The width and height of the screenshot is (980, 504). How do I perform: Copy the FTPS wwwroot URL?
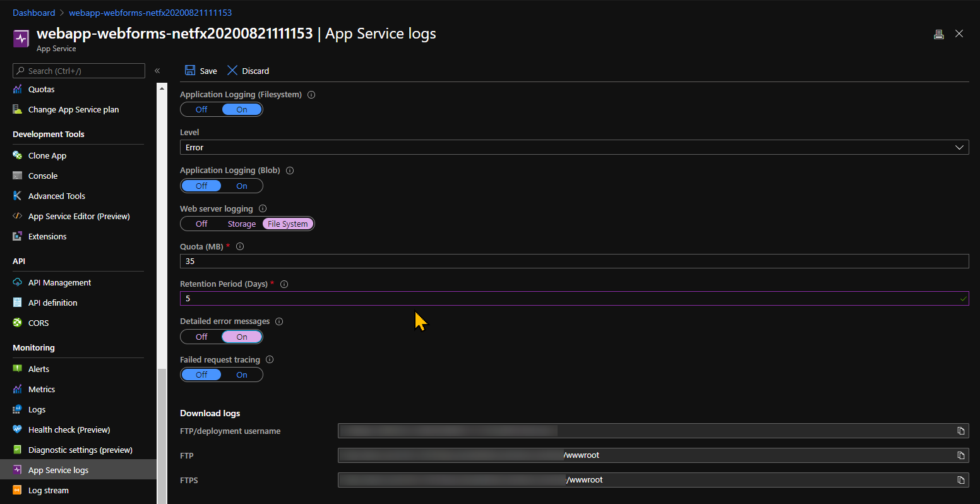click(960, 480)
